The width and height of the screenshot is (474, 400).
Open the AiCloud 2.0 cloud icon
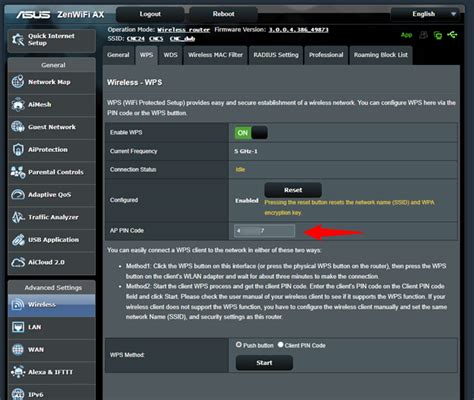pos(18,262)
